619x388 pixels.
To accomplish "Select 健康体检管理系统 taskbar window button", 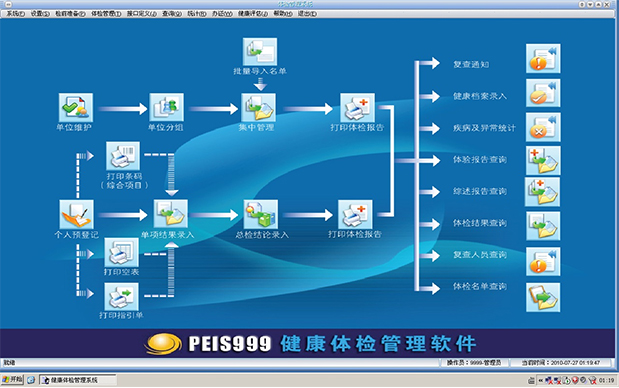I will tap(78, 380).
